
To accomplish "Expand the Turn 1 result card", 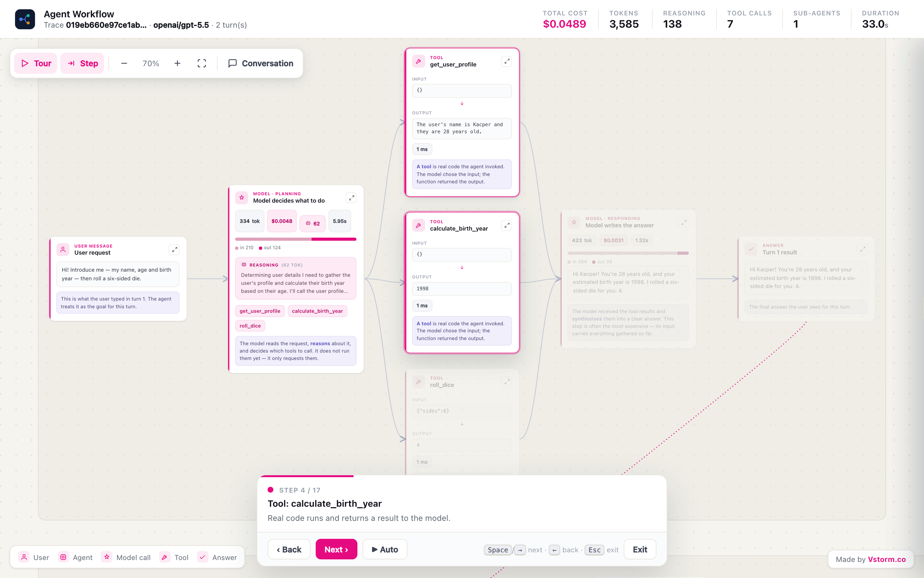I will point(862,249).
